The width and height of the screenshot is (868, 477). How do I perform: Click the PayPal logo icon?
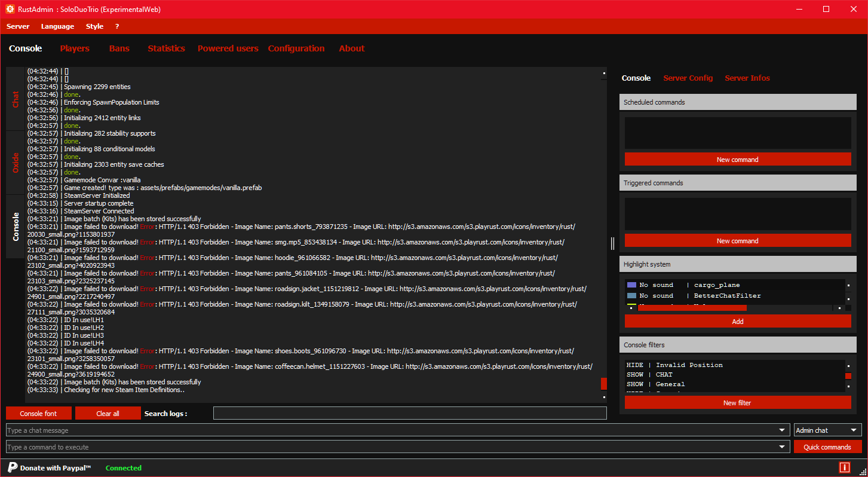pyautogui.click(x=13, y=467)
